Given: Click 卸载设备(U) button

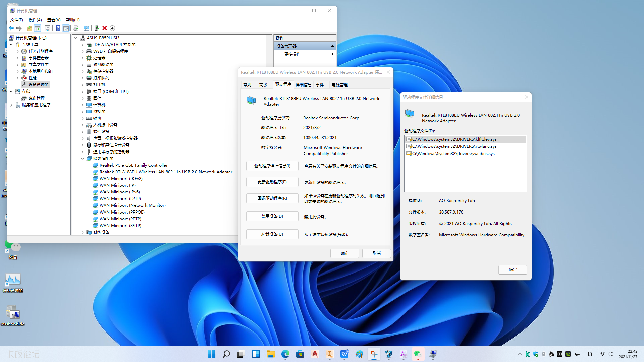Looking at the screenshot, I should 272,234.
